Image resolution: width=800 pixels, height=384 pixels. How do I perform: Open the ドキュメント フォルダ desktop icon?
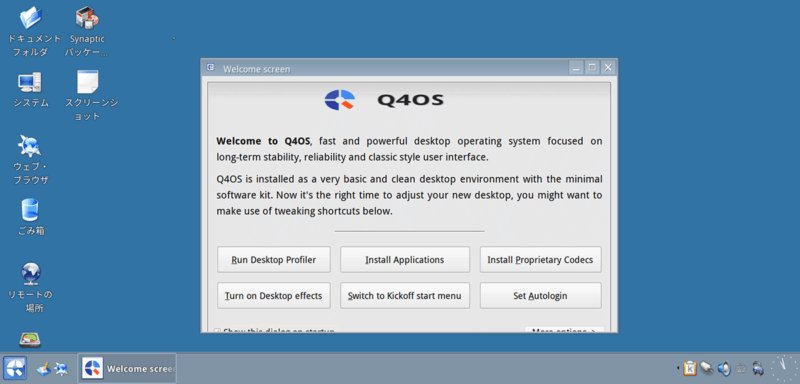[x=31, y=32]
